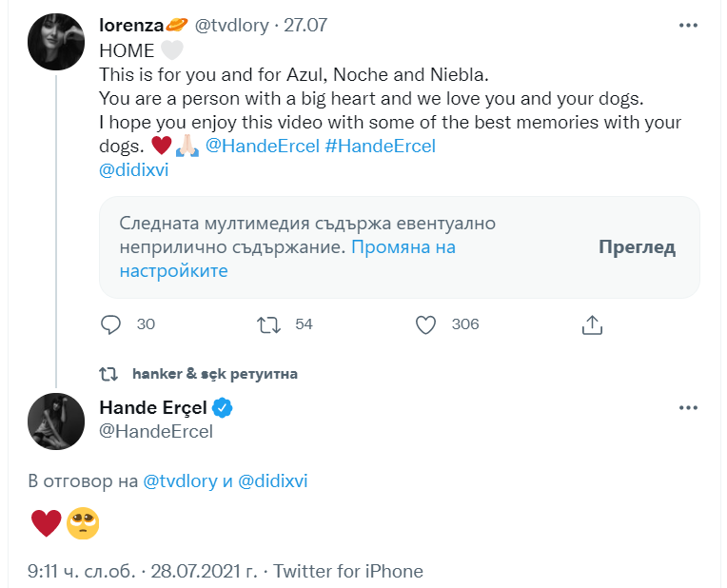
Task: Click the Преглед button to view media
Action: click(637, 247)
